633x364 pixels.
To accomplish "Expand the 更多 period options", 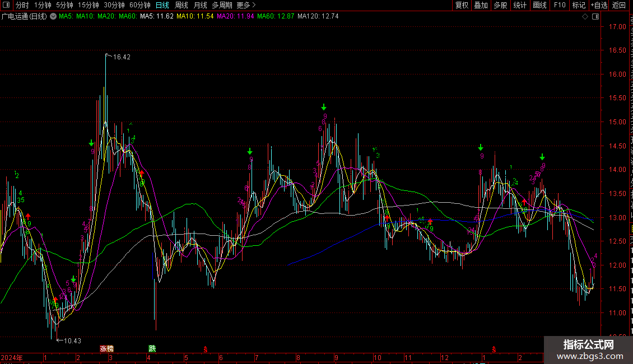I will point(246,6).
